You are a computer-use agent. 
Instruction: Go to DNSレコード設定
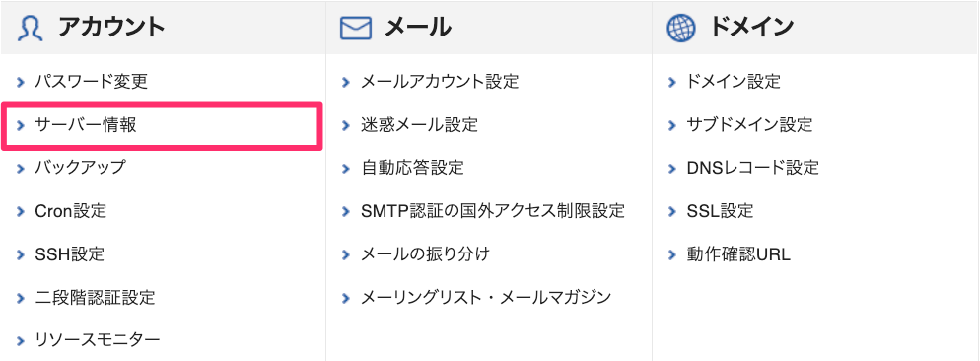(x=752, y=168)
